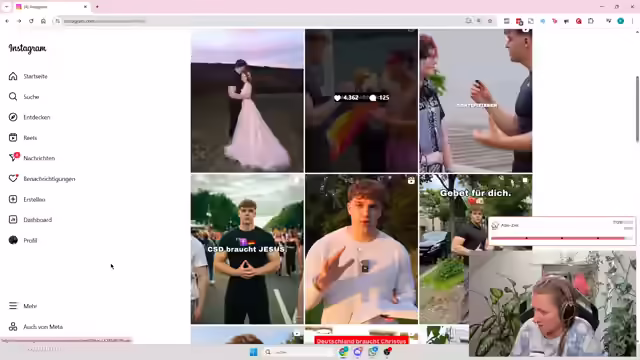Open the browser profile avatar
This screenshot has height=360, width=640.
point(620,21)
